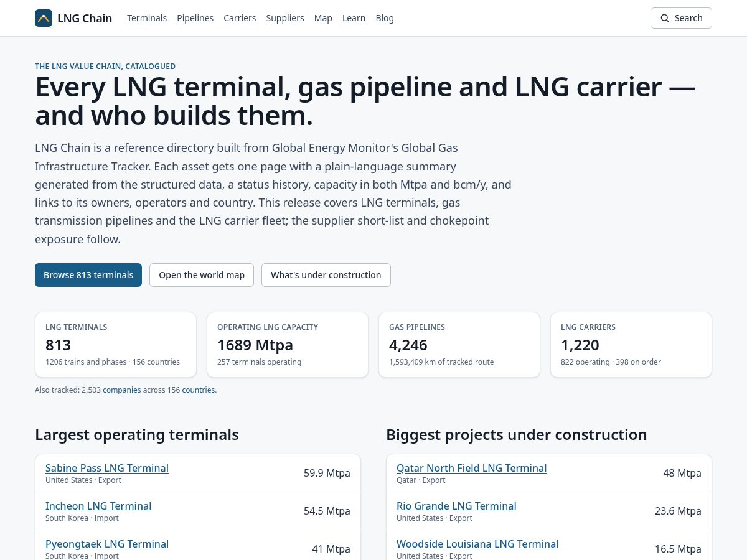Click the 54.5 Mtpa value
The width and height of the screenshot is (747, 560).
point(327,511)
